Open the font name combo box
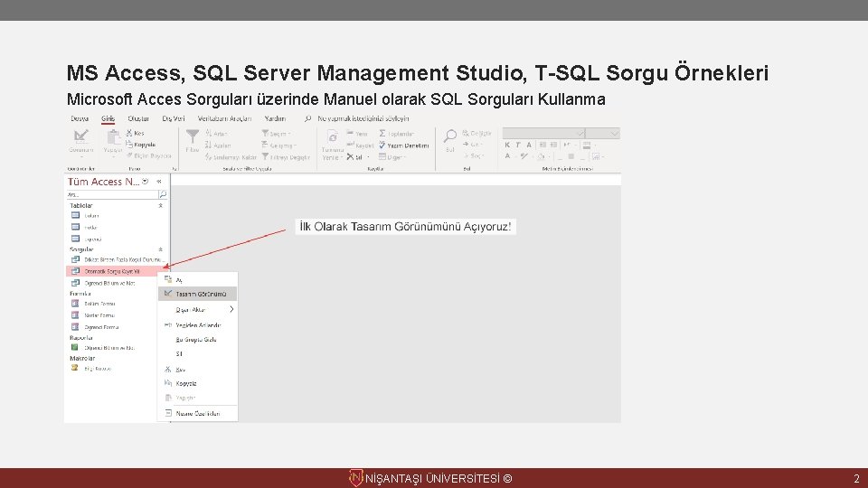868x488 pixels. [x=543, y=134]
